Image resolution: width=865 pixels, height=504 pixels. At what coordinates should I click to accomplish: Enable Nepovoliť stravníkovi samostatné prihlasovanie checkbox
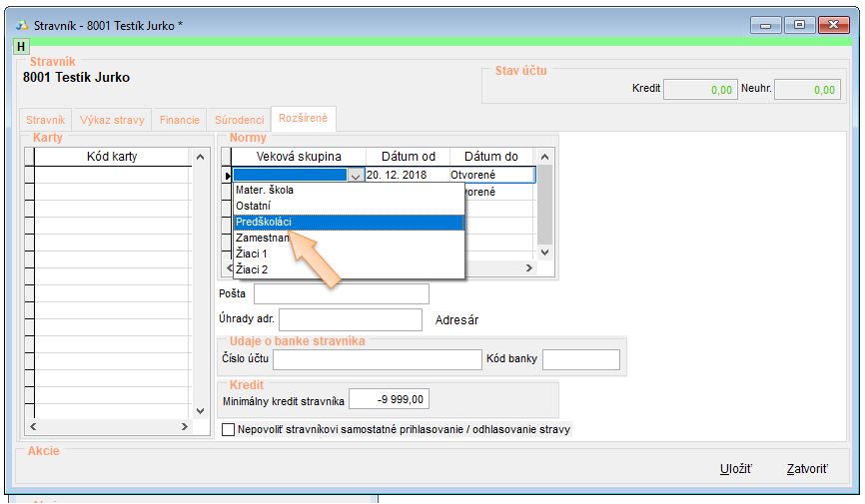[228, 430]
